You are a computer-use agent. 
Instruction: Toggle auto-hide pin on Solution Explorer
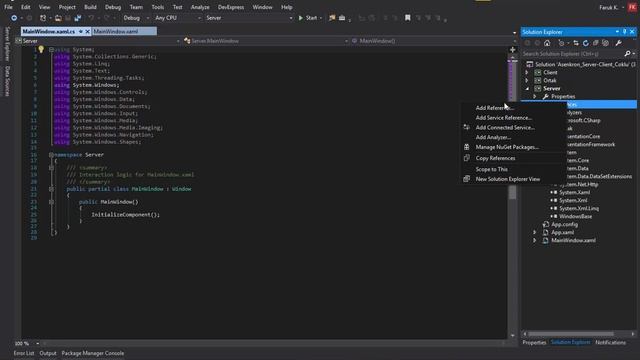pos(624,32)
